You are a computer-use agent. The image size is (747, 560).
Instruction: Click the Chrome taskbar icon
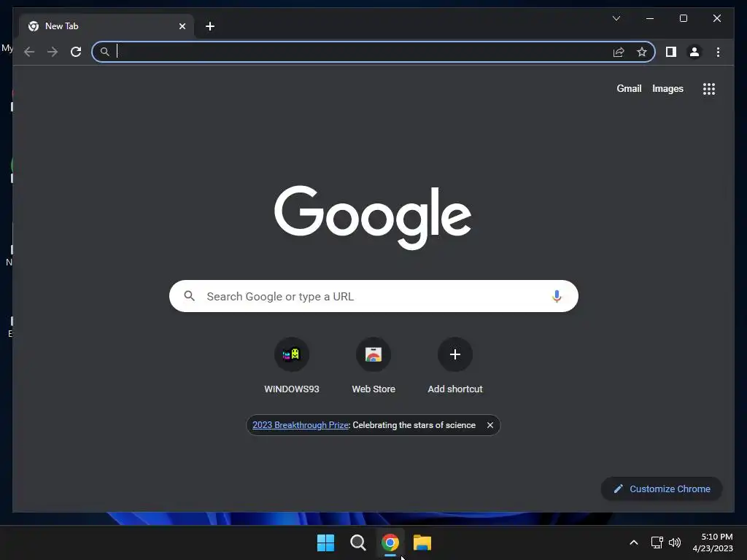click(x=390, y=542)
